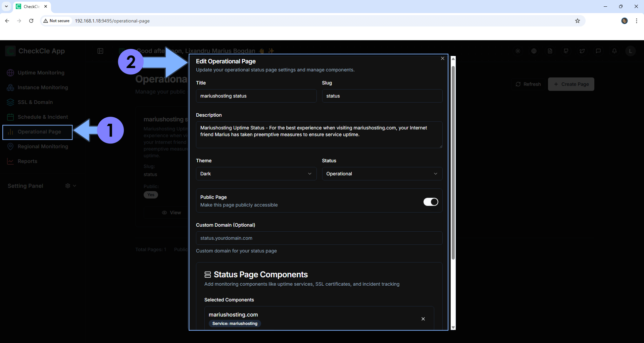Click the Description textarea

pyautogui.click(x=319, y=134)
